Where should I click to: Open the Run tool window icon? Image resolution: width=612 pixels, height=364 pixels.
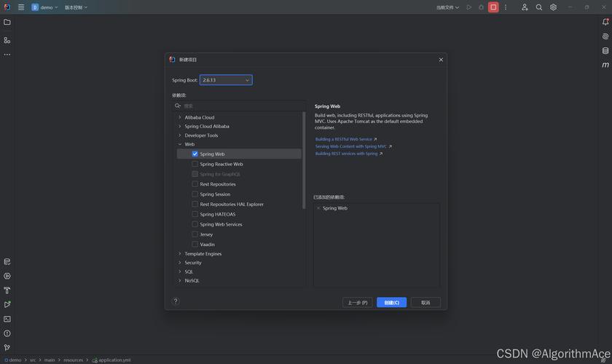[x=7, y=304]
